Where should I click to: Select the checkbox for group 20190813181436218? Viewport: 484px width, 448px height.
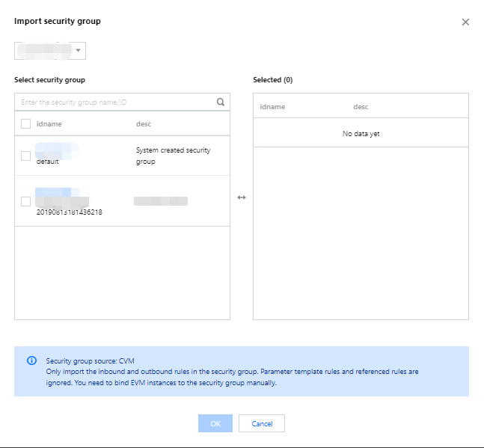(x=26, y=201)
